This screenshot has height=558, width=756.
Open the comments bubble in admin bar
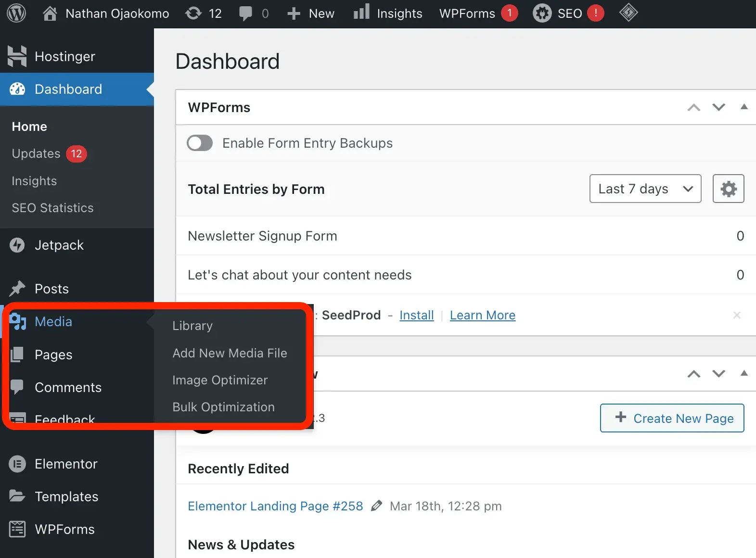point(245,13)
